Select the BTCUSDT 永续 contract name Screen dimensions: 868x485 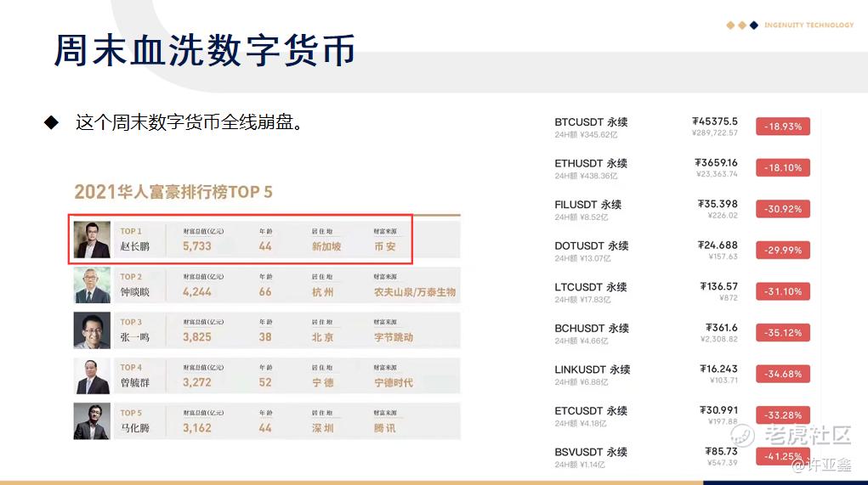point(591,122)
